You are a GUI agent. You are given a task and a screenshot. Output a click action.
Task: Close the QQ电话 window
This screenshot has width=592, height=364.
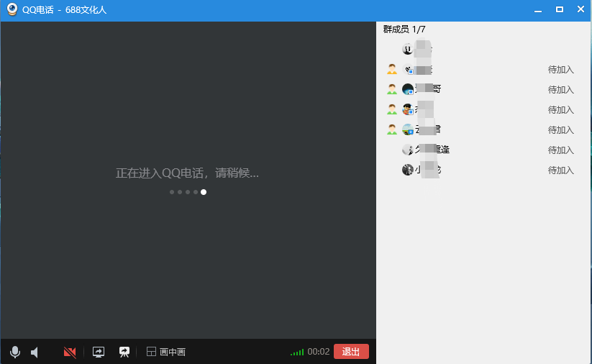pyautogui.click(x=580, y=9)
